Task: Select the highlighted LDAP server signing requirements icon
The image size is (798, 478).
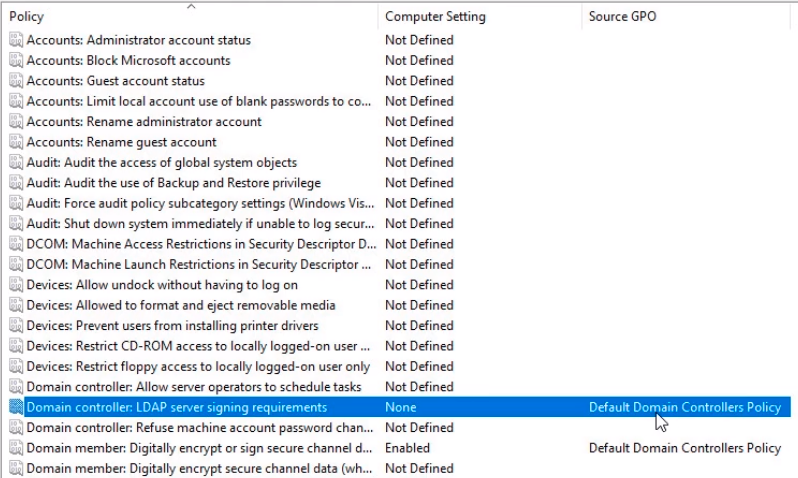Action: pyautogui.click(x=16, y=407)
